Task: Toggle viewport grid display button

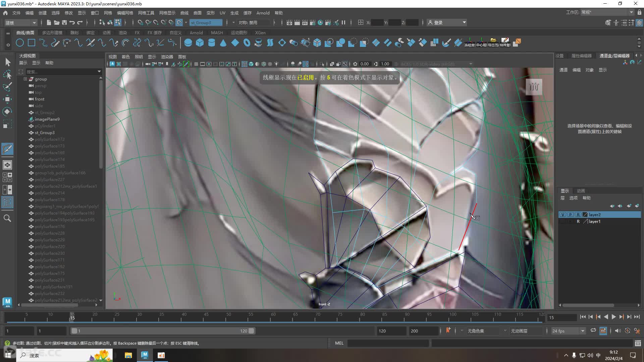Action: pyautogui.click(x=196, y=64)
